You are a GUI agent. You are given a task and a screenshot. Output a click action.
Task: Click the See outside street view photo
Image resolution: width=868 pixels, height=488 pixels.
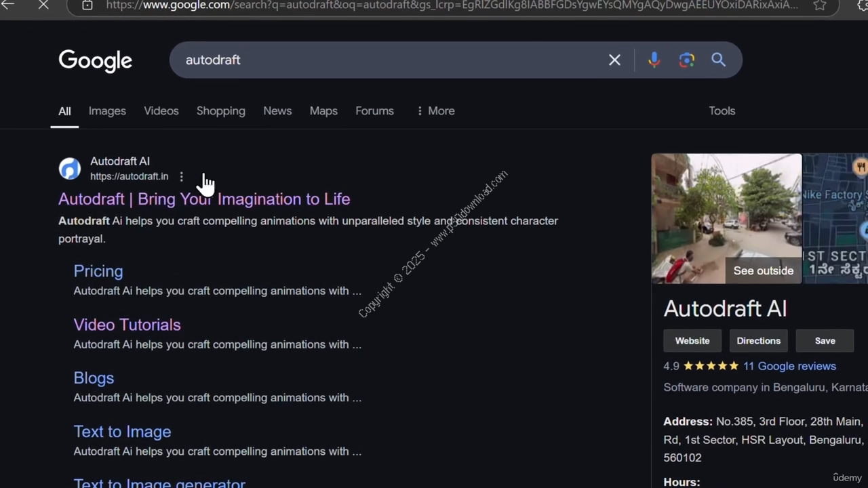tap(726, 218)
